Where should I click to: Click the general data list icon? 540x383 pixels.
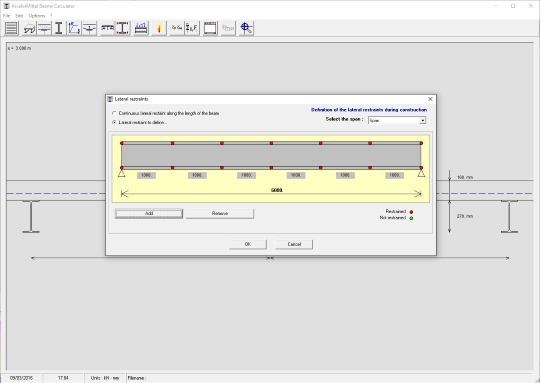pos(11,28)
